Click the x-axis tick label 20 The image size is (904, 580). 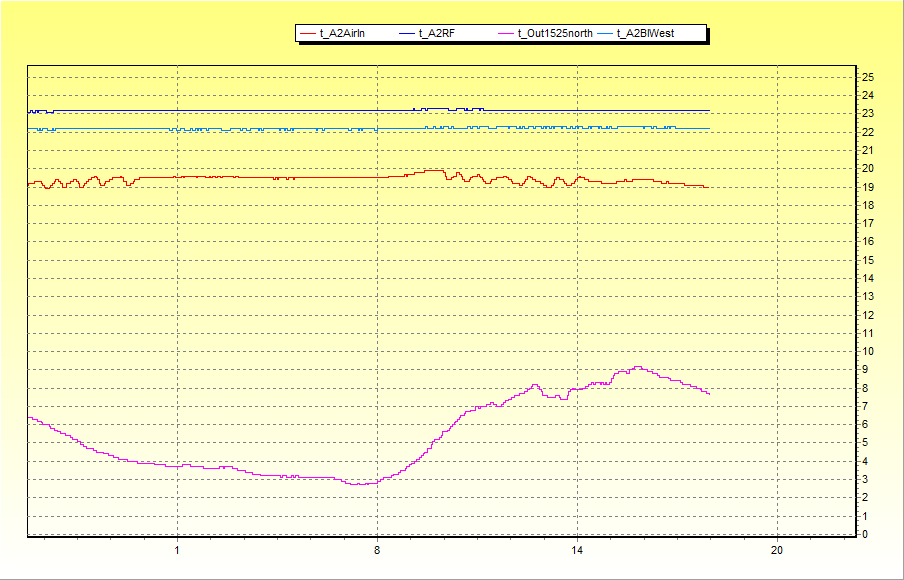777,550
